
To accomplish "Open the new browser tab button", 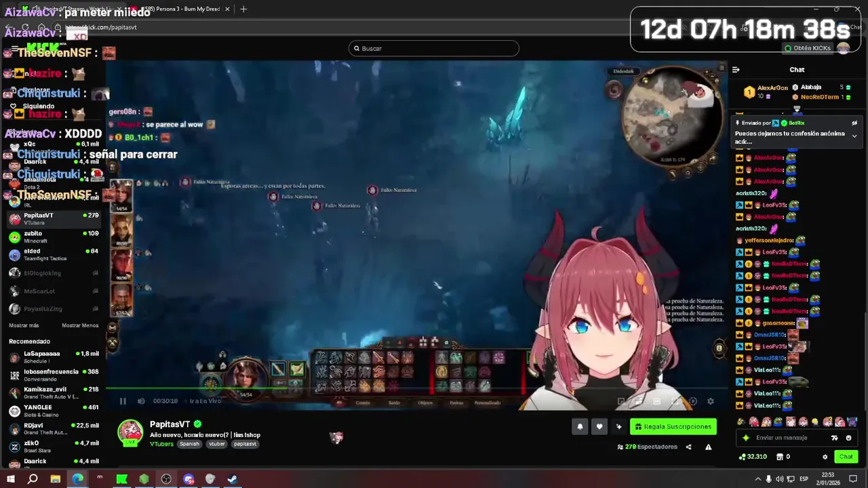I will click(x=243, y=9).
